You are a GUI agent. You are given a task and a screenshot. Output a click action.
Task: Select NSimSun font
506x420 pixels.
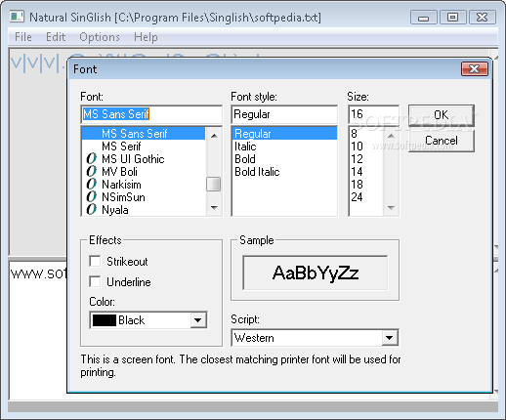(x=144, y=197)
